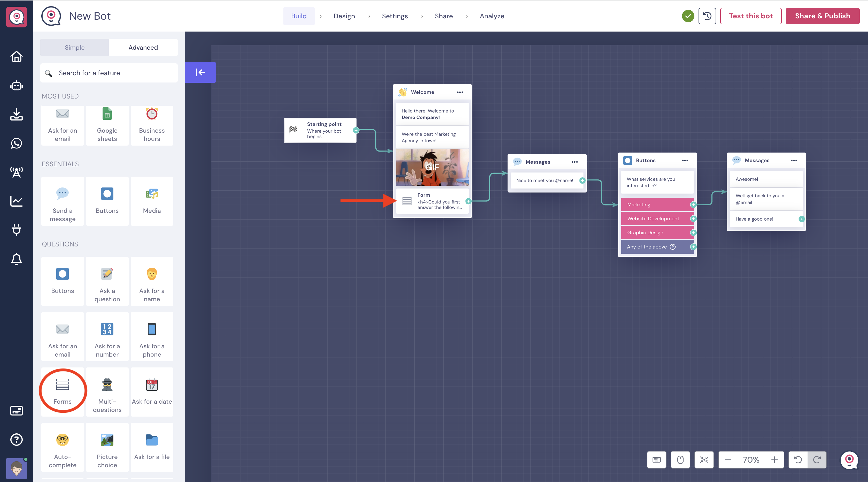The width and height of the screenshot is (868, 482).
Task: Increase canvas zoom with plus button
Action: coord(774,460)
